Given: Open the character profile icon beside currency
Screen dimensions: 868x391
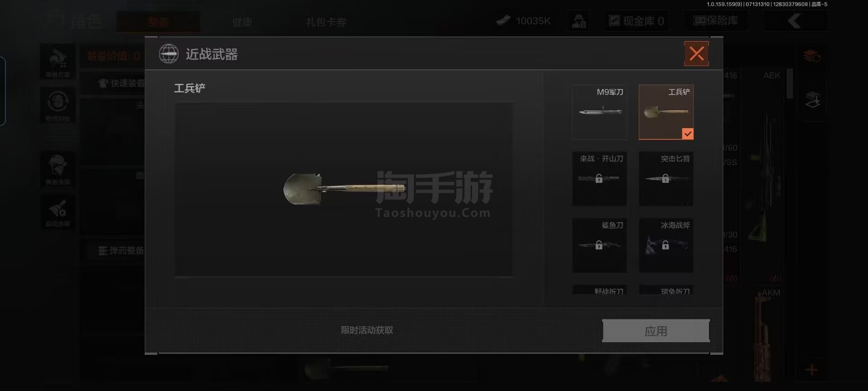Looking at the screenshot, I should [579, 21].
